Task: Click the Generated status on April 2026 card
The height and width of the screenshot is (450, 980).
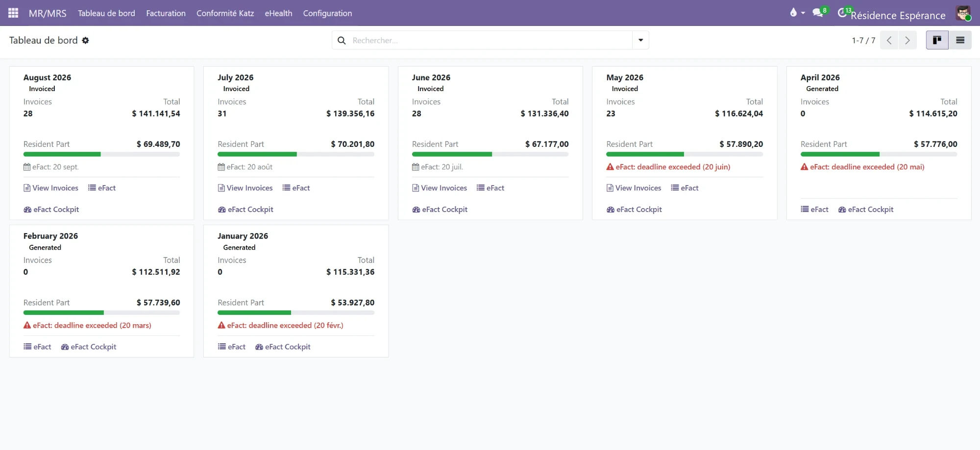Action: (822, 89)
